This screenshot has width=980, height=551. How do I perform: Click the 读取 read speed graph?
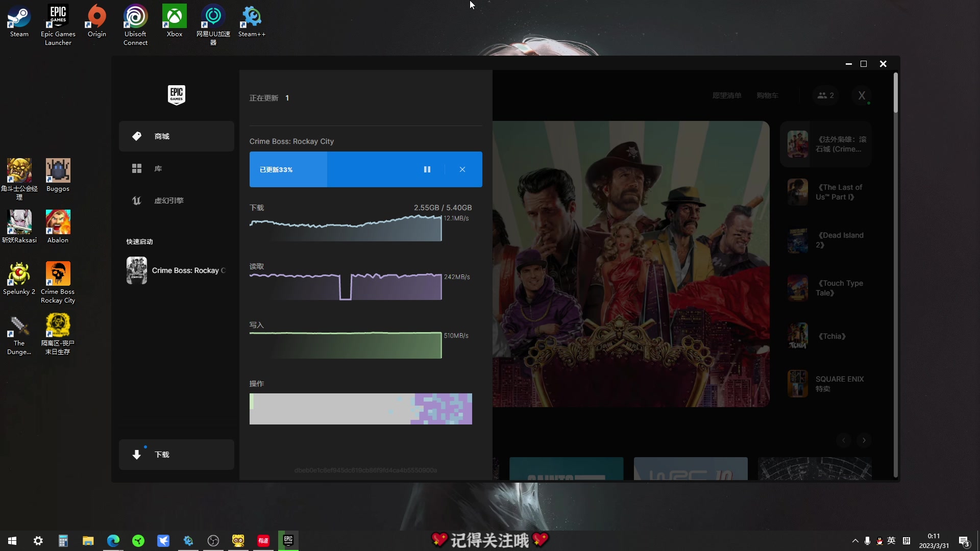click(x=346, y=286)
